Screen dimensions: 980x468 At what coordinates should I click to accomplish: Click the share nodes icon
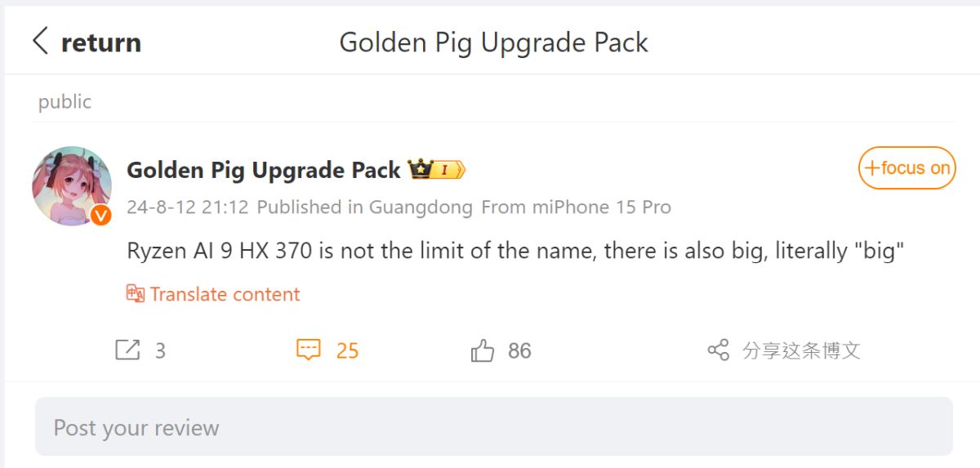pyautogui.click(x=718, y=350)
